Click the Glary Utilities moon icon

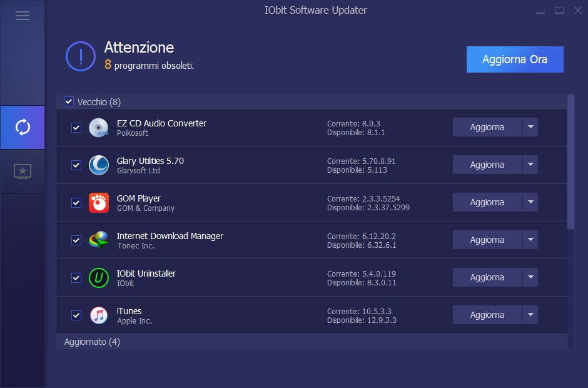tap(99, 165)
